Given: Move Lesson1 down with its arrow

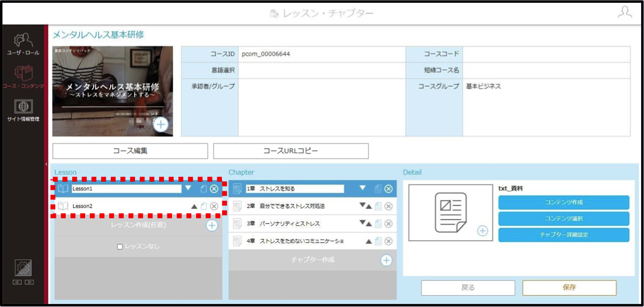Looking at the screenshot, I should pos(188,188).
